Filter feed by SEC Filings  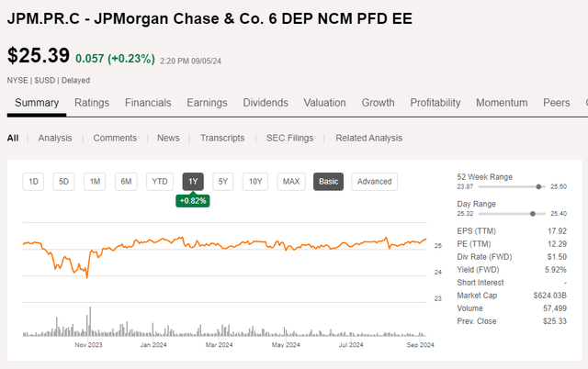pos(291,138)
